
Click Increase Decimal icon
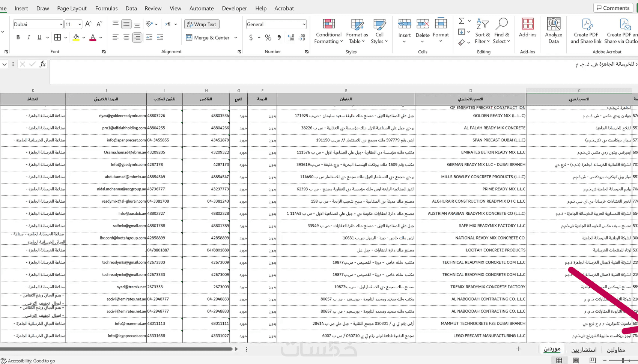[291, 38]
